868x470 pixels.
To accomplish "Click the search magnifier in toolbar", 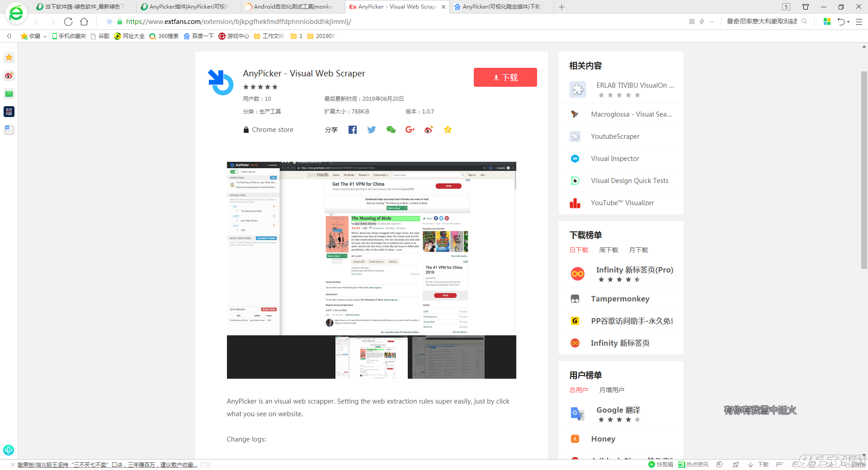I will coord(804,21).
